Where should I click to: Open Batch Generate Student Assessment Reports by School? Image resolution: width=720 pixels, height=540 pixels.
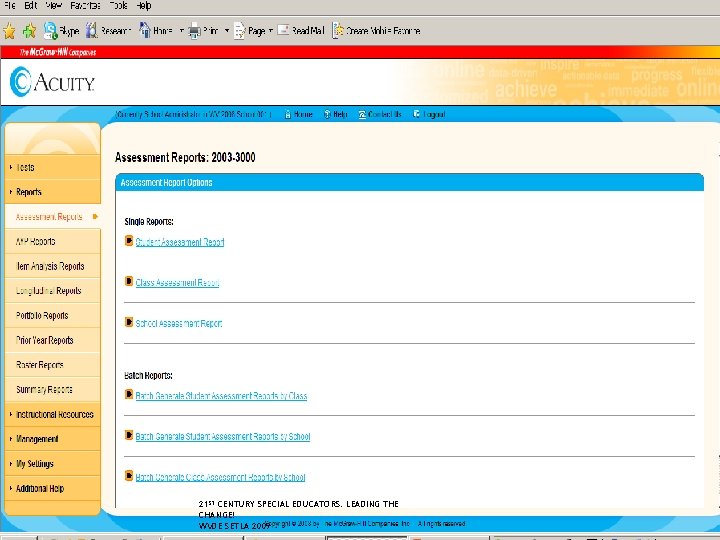click(223, 437)
